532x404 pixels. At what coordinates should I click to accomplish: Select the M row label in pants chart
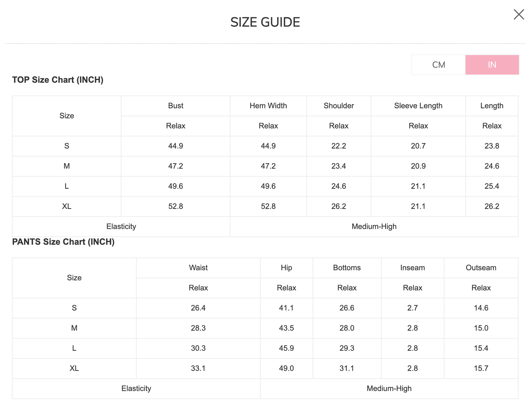[74, 328]
